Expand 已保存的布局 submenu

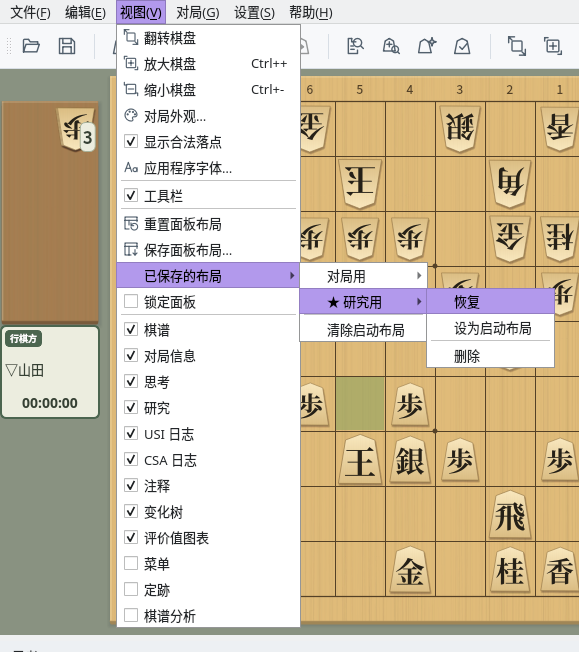tap(208, 276)
